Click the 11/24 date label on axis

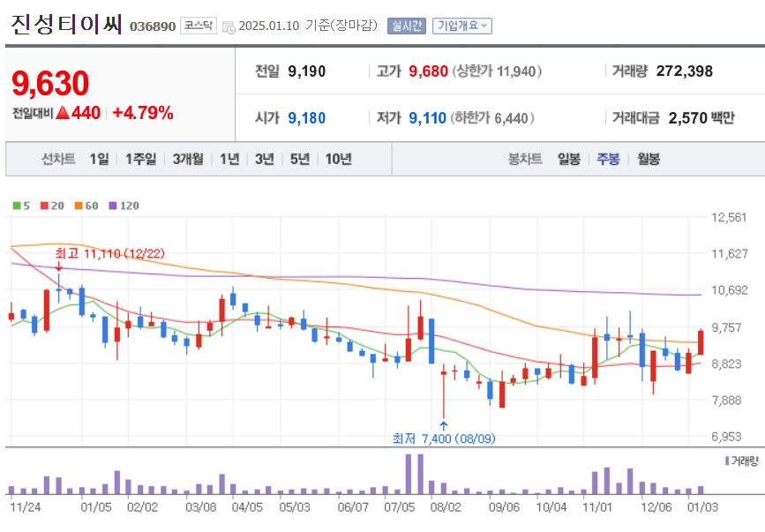26,507
